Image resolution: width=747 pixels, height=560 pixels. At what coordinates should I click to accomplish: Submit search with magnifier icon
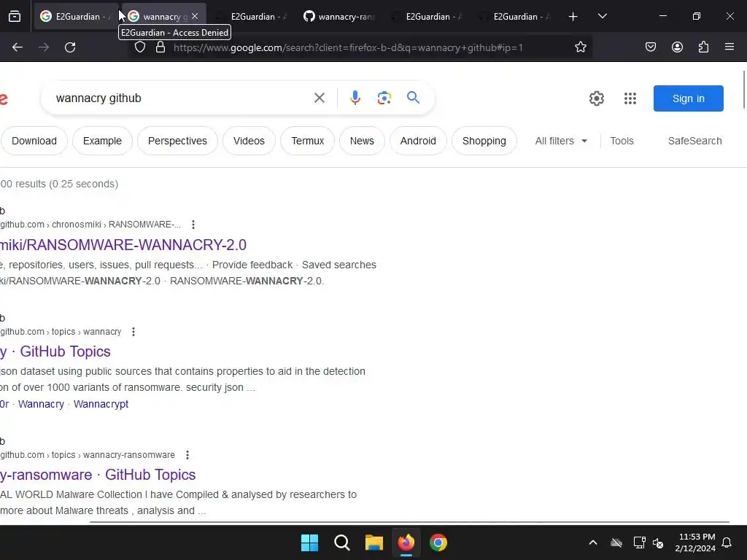click(413, 98)
